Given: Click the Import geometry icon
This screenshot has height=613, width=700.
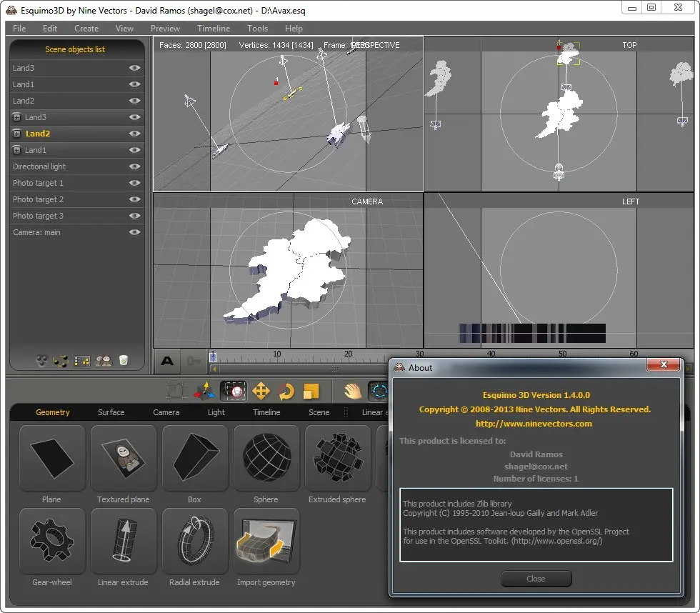Looking at the screenshot, I should coord(266,541).
